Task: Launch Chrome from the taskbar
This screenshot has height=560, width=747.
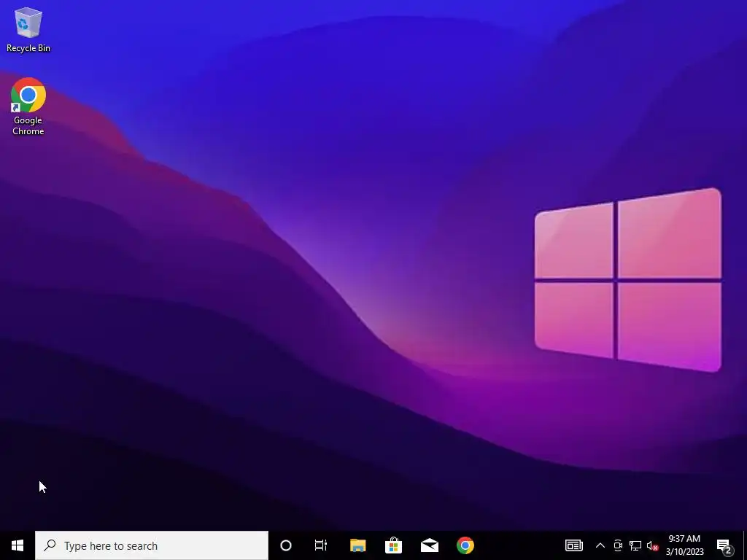Action: pos(465,545)
